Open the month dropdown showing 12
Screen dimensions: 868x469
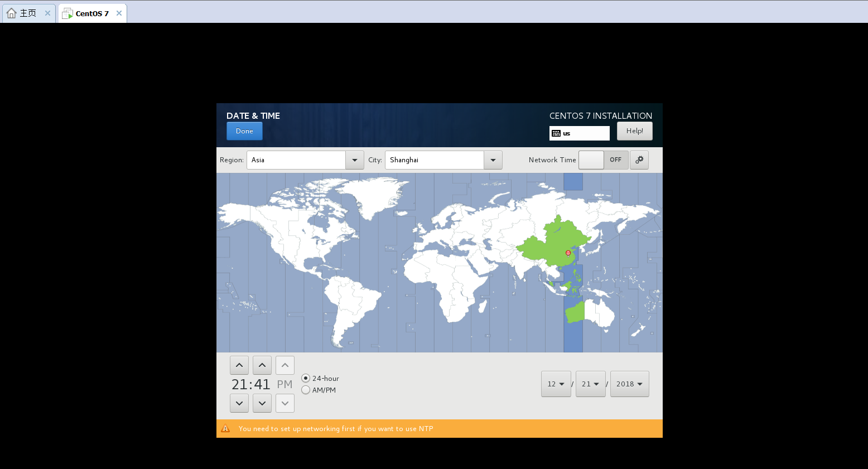coord(556,384)
